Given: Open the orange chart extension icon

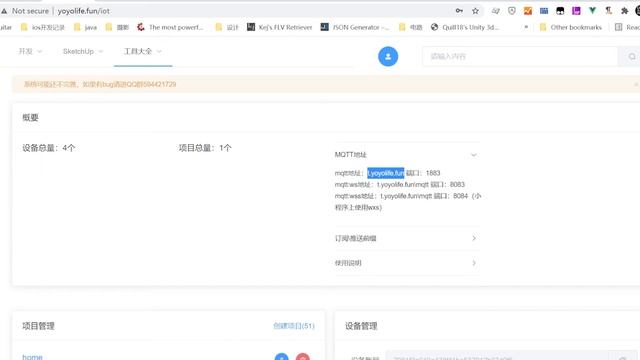Looking at the screenshot, I should pos(528,11).
